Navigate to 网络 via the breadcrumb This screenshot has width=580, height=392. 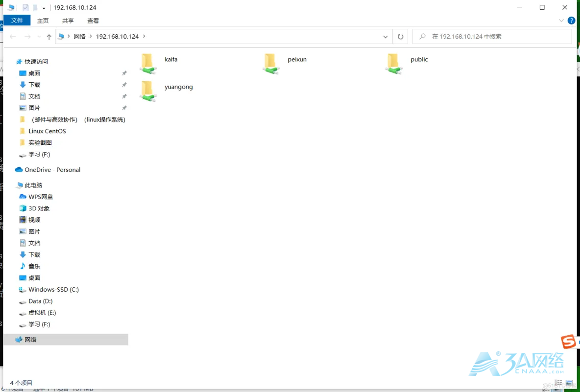click(79, 36)
